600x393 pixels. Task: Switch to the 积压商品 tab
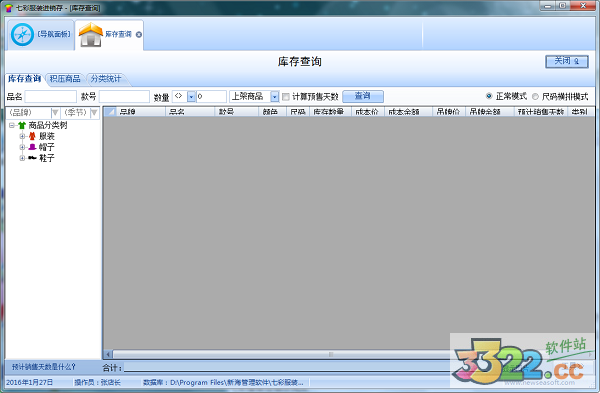coord(65,79)
